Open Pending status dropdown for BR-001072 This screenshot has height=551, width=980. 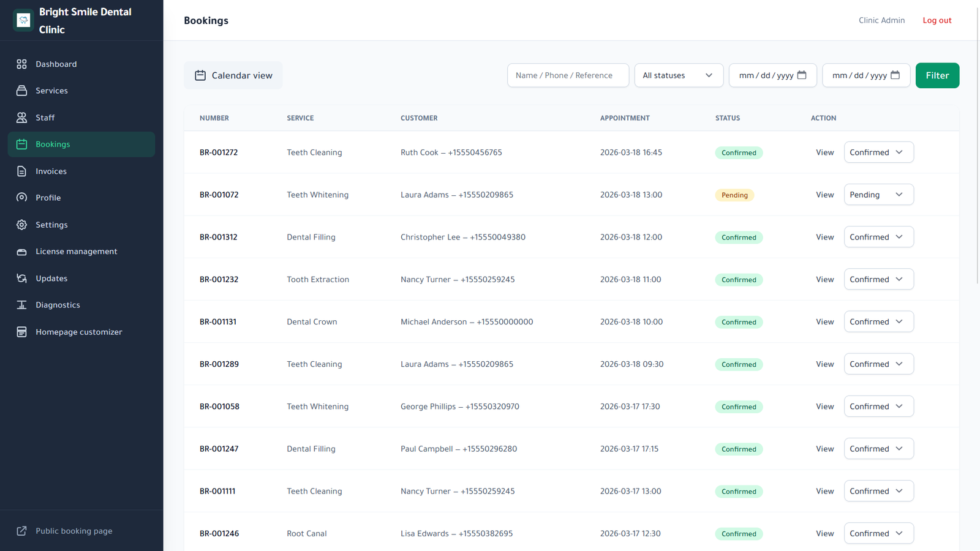878,195
